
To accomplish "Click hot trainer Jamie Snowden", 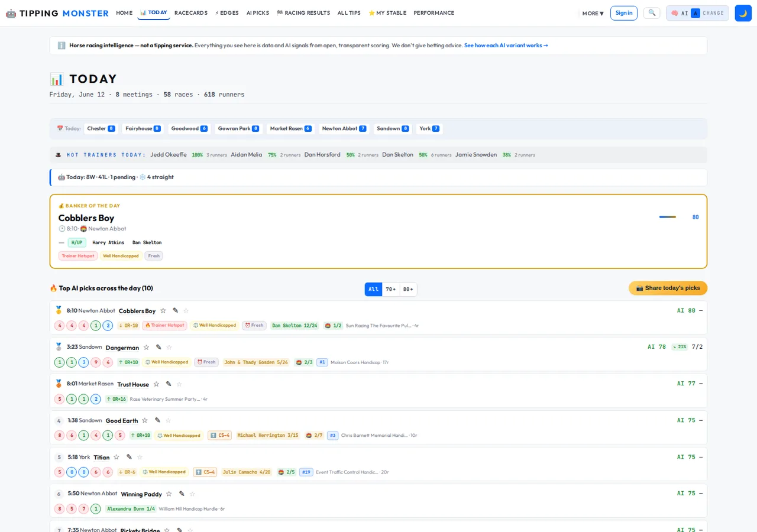I will (476, 155).
